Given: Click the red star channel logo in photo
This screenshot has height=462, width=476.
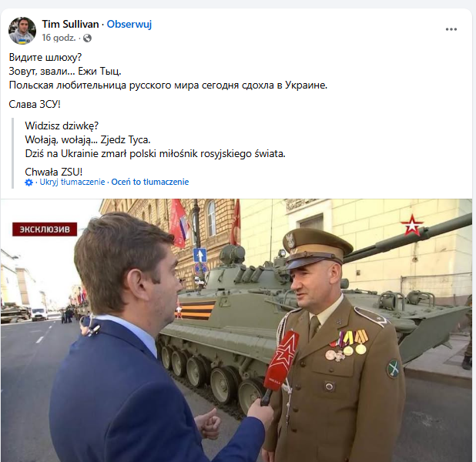Looking at the screenshot, I should point(411,226).
